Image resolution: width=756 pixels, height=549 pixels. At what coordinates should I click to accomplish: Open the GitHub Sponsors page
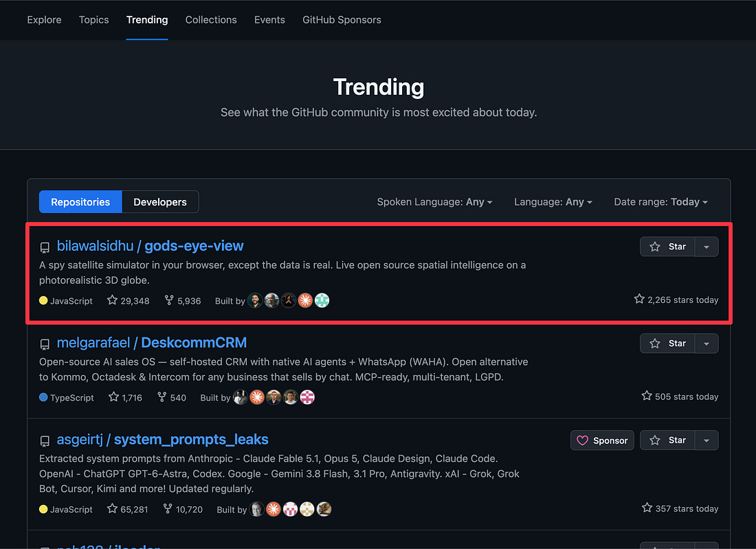(x=342, y=20)
